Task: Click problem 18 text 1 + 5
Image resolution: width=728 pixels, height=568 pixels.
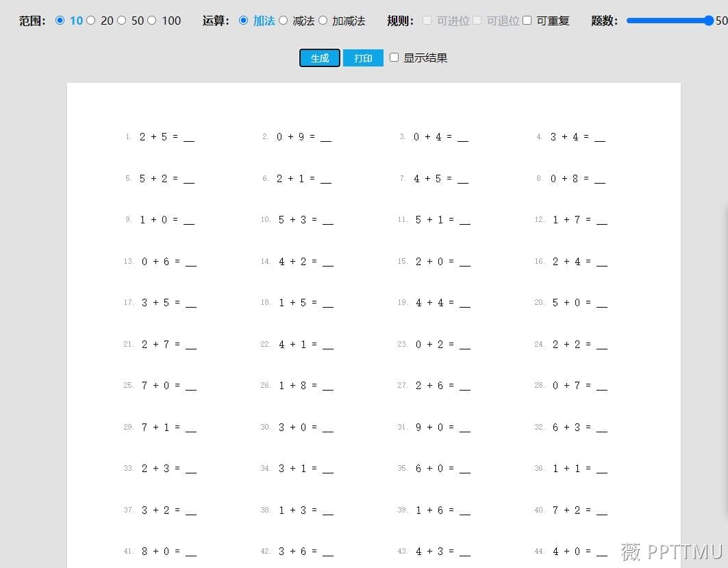Action: [x=292, y=303]
